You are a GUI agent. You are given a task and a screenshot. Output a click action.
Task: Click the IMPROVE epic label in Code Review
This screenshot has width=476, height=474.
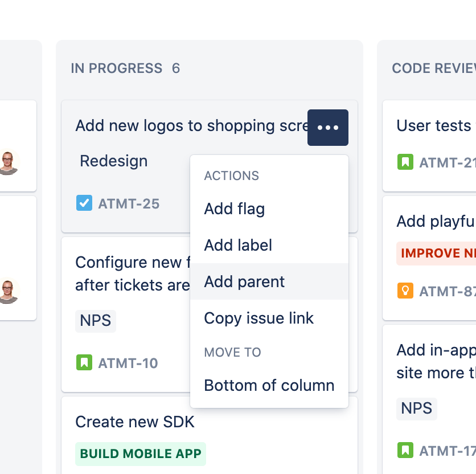click(436, 254)
